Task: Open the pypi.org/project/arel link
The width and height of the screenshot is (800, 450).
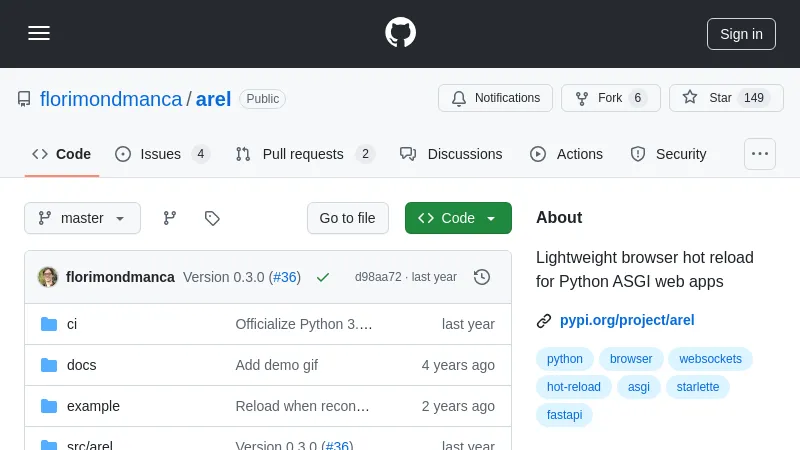Action: (626, 320)
